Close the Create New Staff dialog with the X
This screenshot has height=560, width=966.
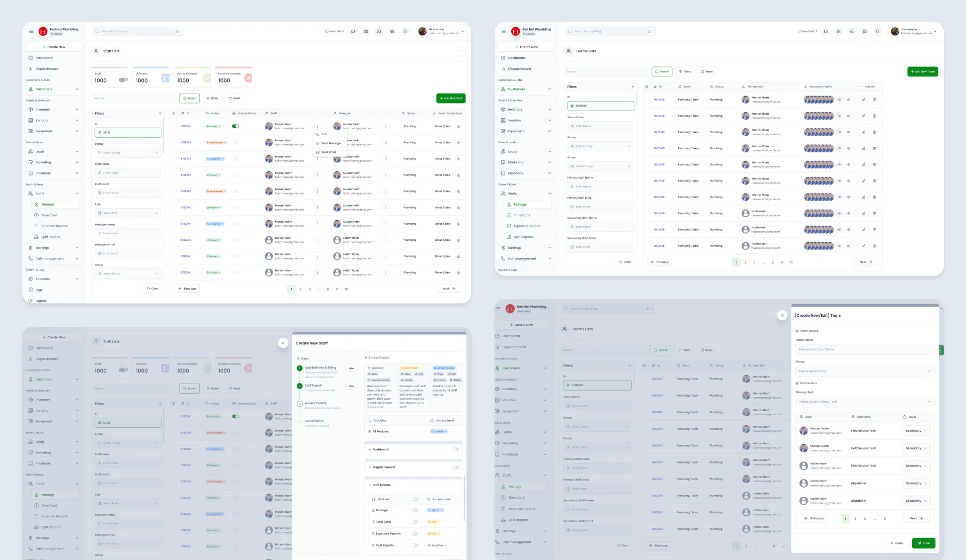coord(283,343)
